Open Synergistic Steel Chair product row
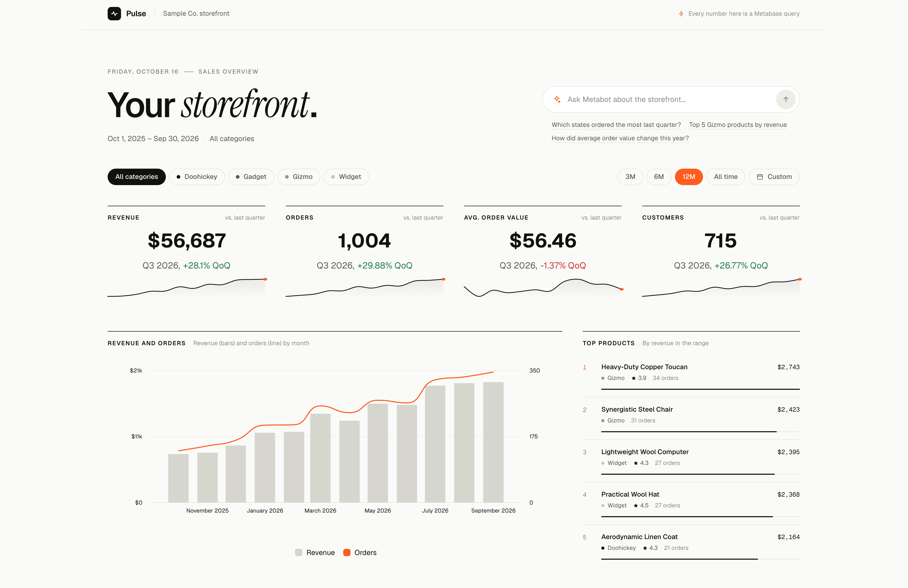908x588 pixels. (691, 418)
